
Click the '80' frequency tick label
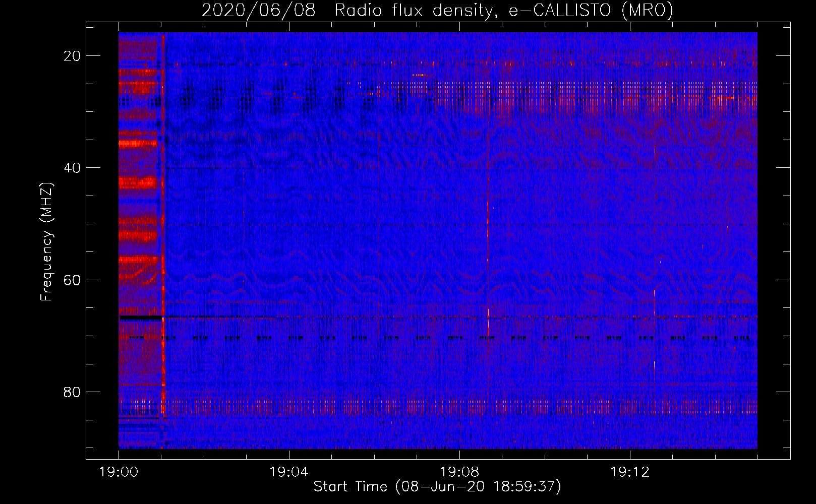[72, 392]
